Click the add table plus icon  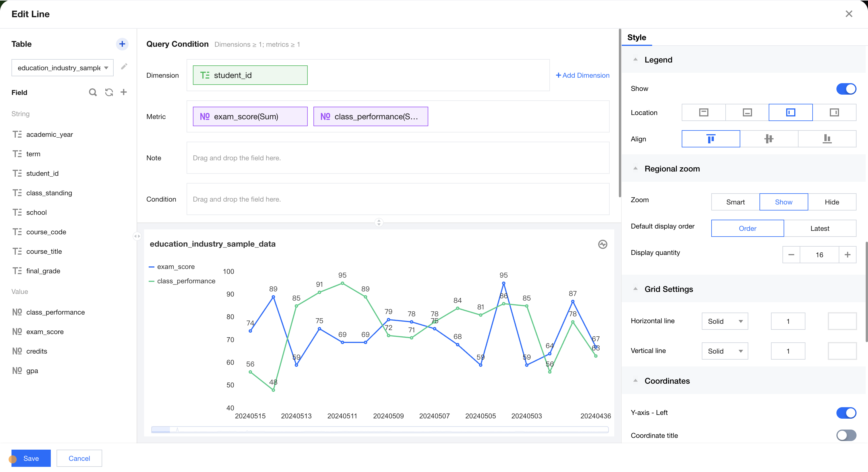click(122, 44)
